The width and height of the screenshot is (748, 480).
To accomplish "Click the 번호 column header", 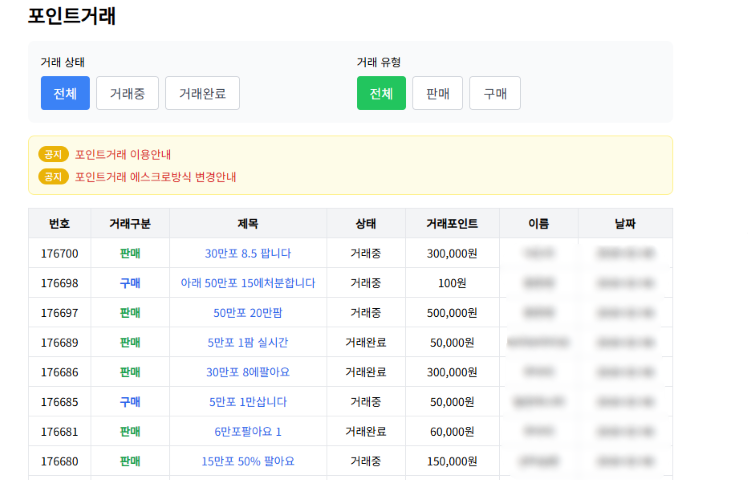I will tap(60, 223).
